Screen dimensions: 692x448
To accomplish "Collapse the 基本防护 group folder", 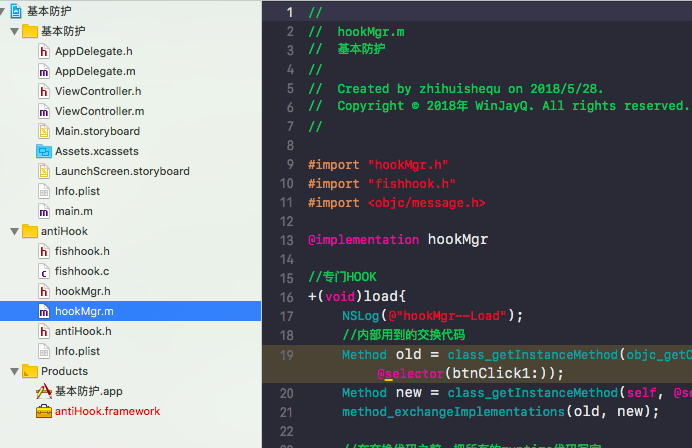I will pos(15,31).
